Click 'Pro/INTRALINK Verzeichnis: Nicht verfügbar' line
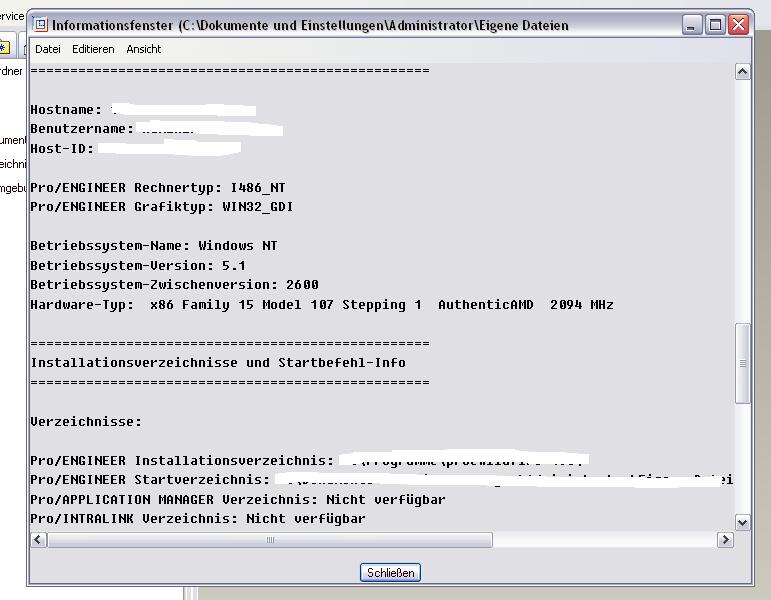771x600 pixels. click(198, 519)
